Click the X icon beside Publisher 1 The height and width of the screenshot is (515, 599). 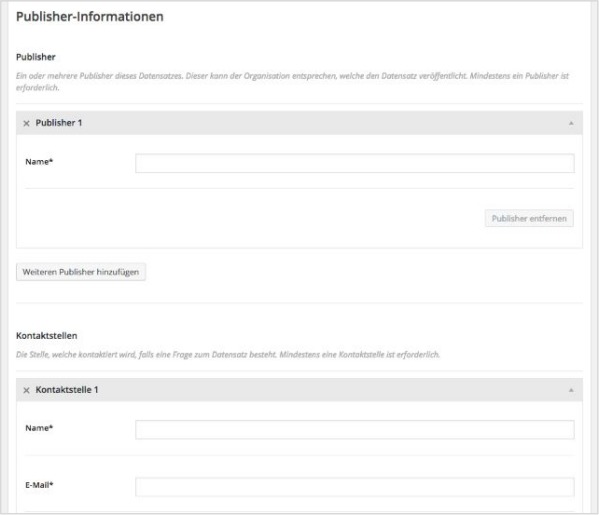coord(26,123)
